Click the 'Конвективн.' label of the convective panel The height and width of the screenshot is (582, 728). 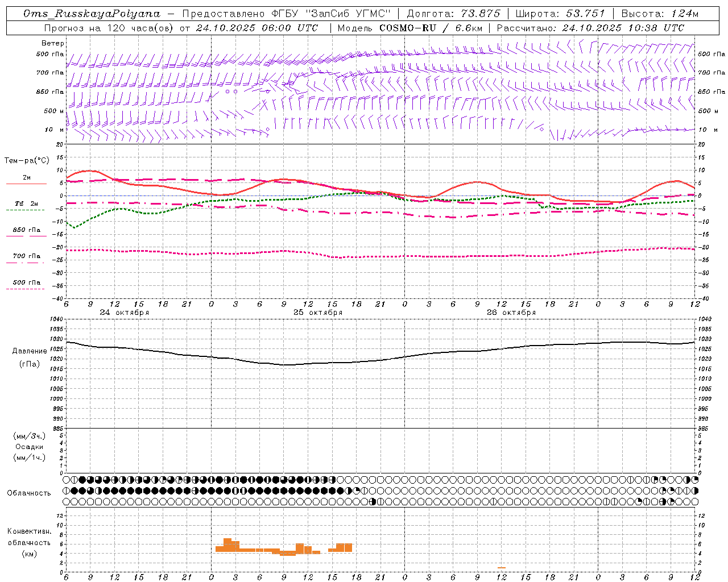click(x=30, y=531)
